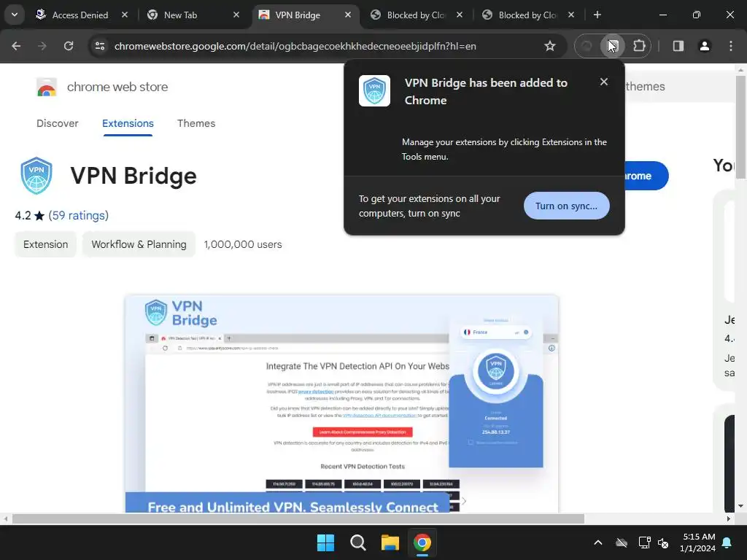This screenshot has height=560, width=747.
Task: Open the Extensions section
Action: [128, 123]
